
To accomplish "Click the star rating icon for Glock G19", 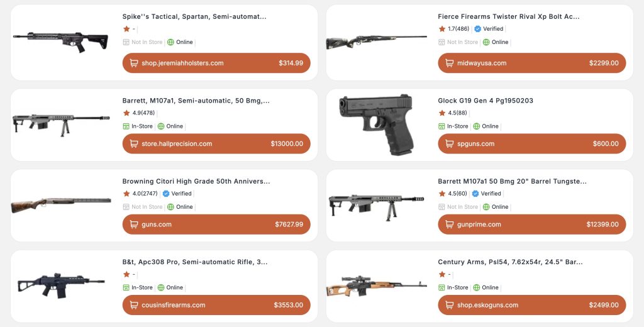I will (442, 113).
